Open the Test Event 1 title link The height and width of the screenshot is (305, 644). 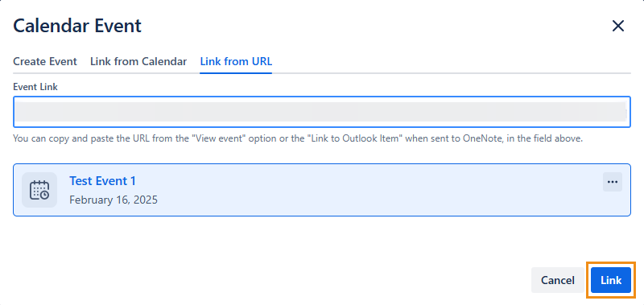point(103,180)
